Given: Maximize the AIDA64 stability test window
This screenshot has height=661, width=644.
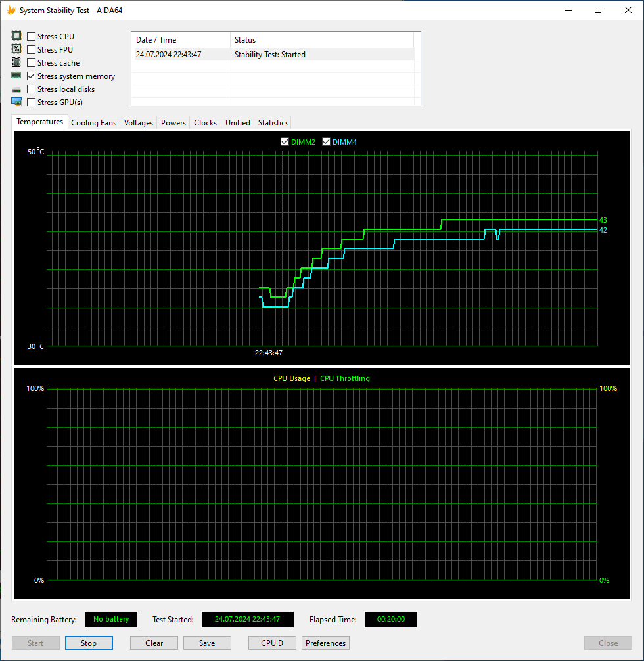Looking at the screenshot, I should tap(598, 10).
